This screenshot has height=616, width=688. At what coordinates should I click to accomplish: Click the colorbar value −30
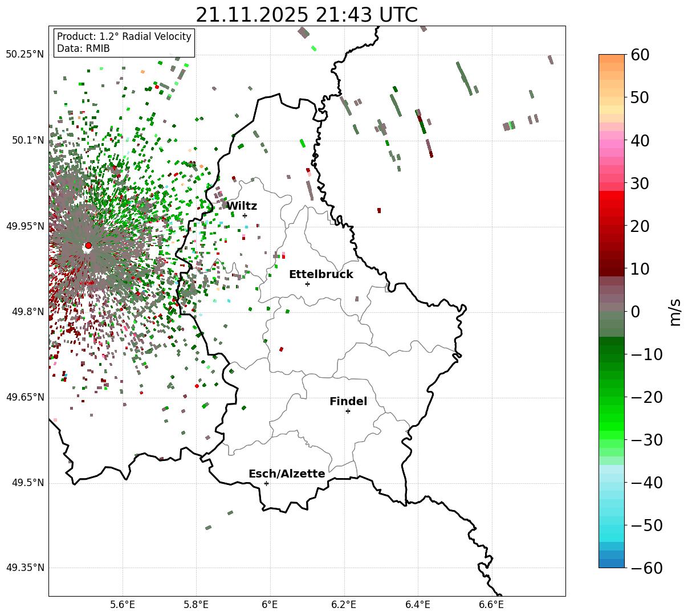[646, 440]
